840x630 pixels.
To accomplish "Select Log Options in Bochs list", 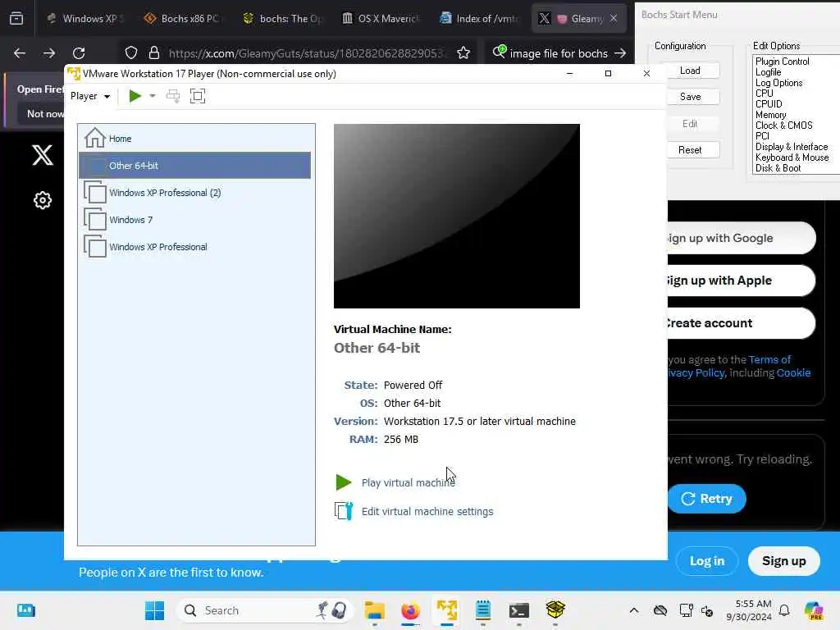I will point(779,83).
